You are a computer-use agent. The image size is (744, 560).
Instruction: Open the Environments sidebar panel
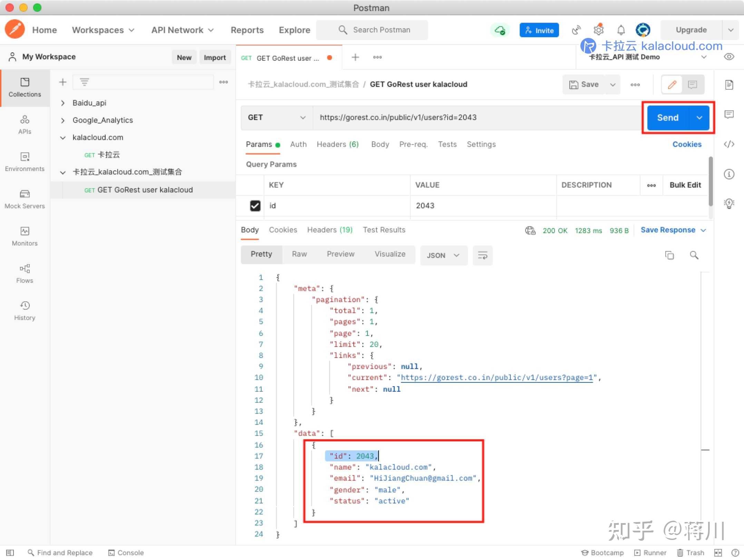25,162
